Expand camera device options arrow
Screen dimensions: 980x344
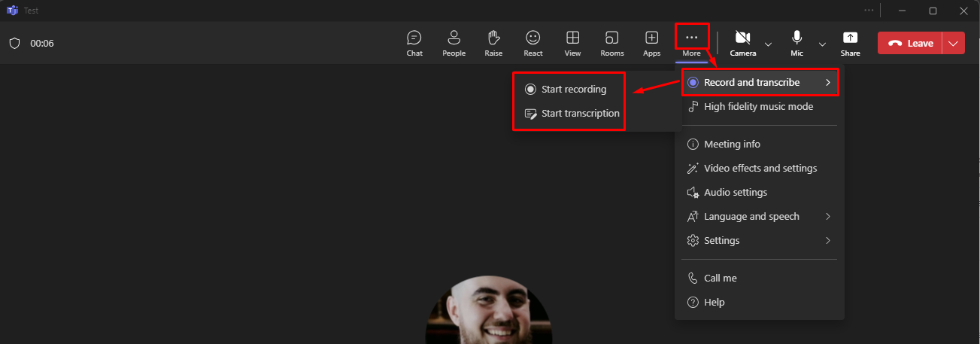[x=768, y=44]
